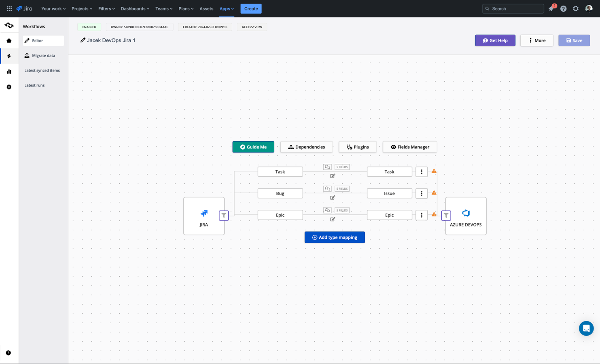The height and width of the screenshot is (364, 600).
Task: Select the Azure DevOps system node
Action: coord(466,216)
